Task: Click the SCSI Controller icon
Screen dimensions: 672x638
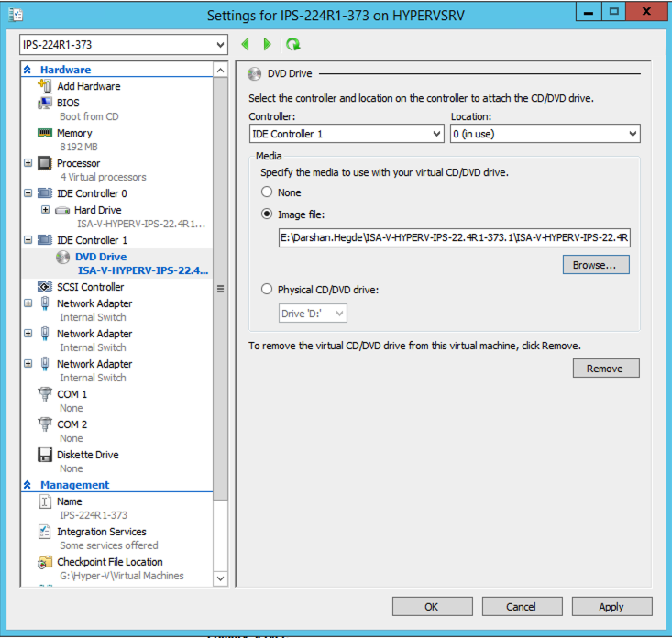Action: click(45, 287)
